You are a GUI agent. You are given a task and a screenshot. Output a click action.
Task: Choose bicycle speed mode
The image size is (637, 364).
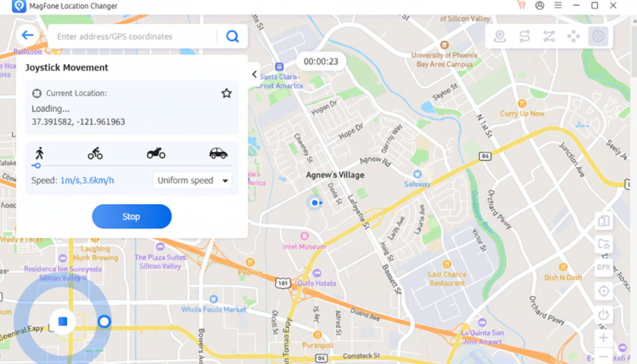(x=95, y=154)
